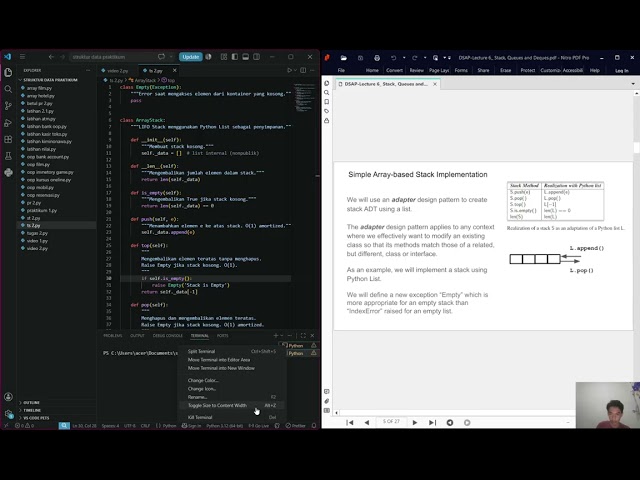Open the Attachments paperclip icon in Nitro PDF
The image size is (640, 480).
coord(327,401)
